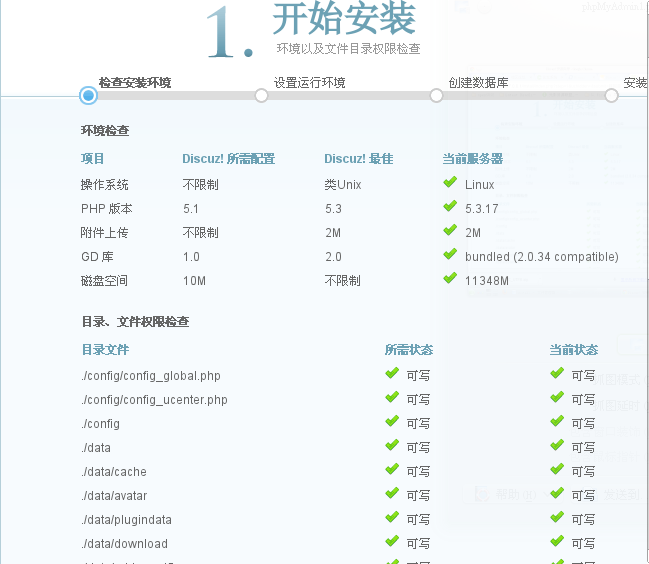Click the ./config/config_ucenter.php path
Viewport: 649px width, 564px height.
point(155,400)
